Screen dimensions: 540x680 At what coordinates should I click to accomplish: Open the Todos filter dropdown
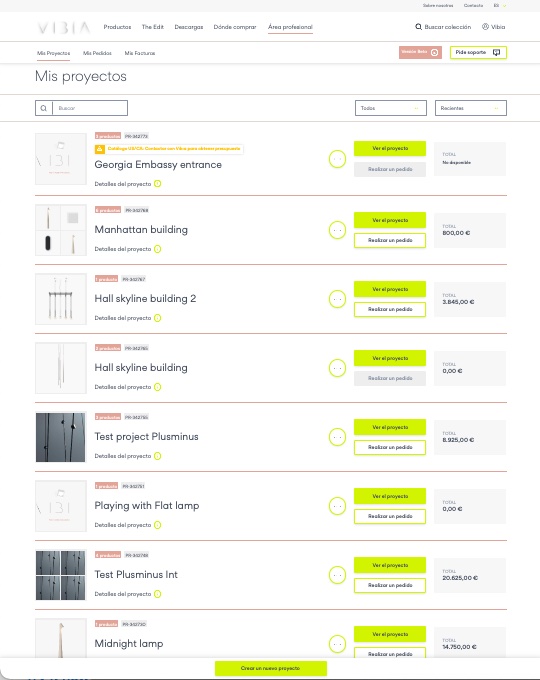pyautogui.click(x=391, y=108)
